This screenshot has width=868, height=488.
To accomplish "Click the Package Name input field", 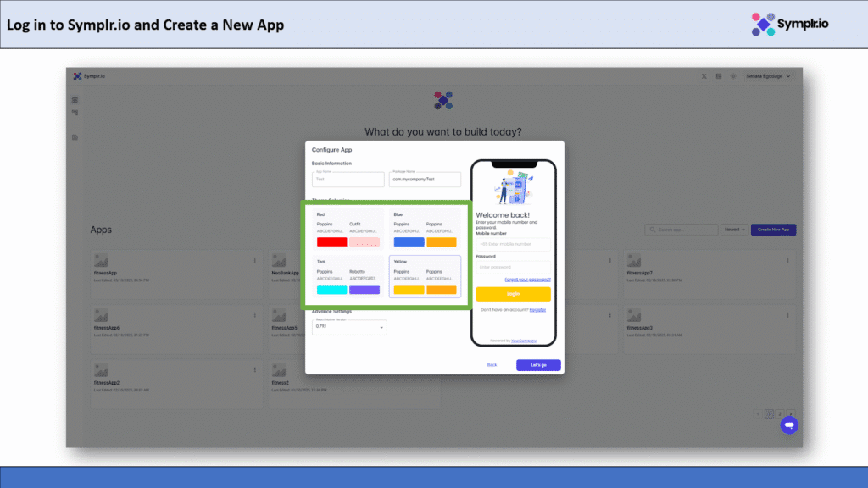I will [425, 180].
